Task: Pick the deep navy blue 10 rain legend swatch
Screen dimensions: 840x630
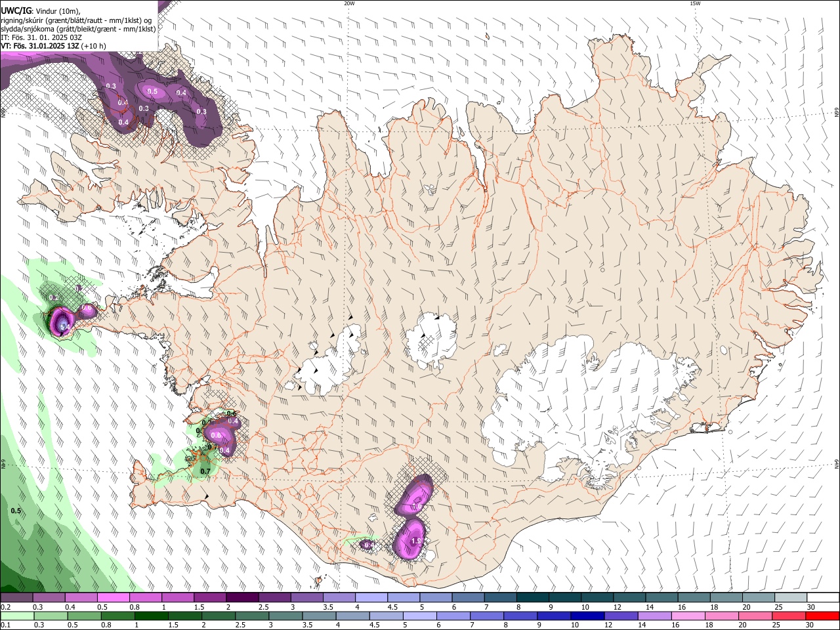Action: tap(587, 616)
